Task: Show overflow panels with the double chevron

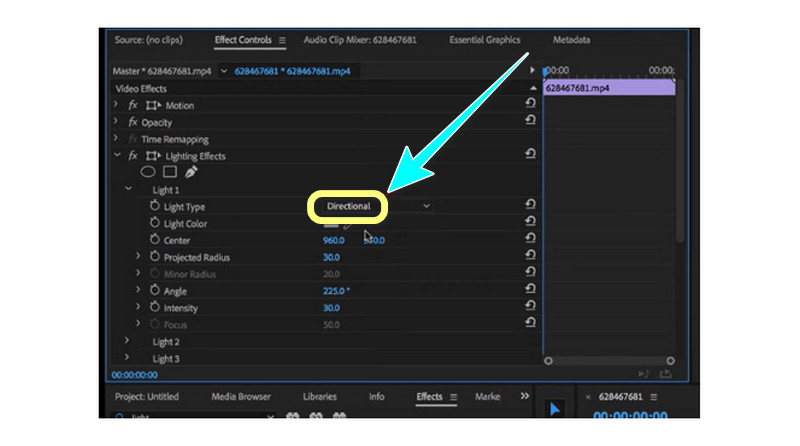Action: coord(526,397)
